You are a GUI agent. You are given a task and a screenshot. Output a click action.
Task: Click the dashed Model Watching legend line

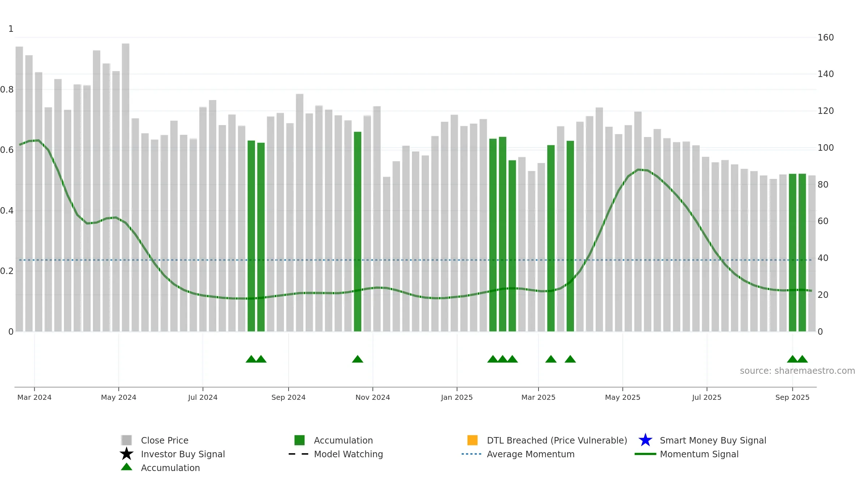[x=299, y=454]
